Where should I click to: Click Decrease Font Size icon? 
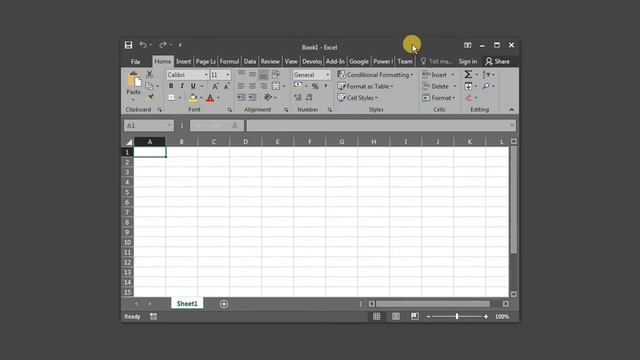227,86
